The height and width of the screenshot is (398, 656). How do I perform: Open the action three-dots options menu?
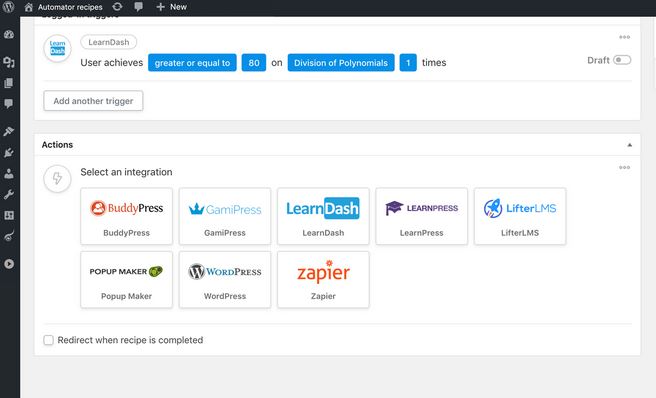click(x=624, y=167)
